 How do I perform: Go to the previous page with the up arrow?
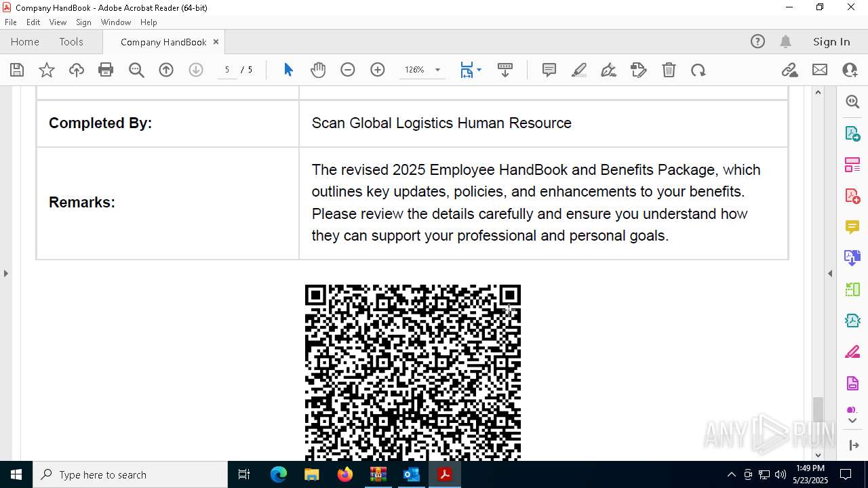point(166,70)
